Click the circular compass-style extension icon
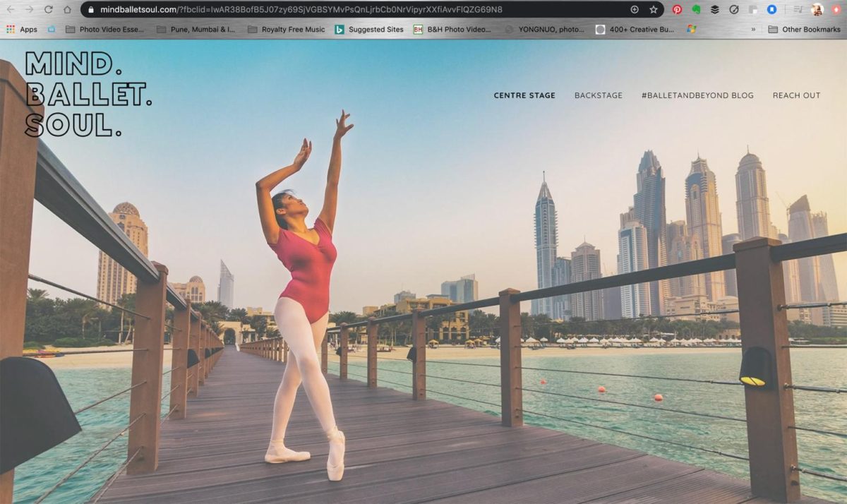The width and height of the screenshot is (847, 504). (x=734, y=10)
